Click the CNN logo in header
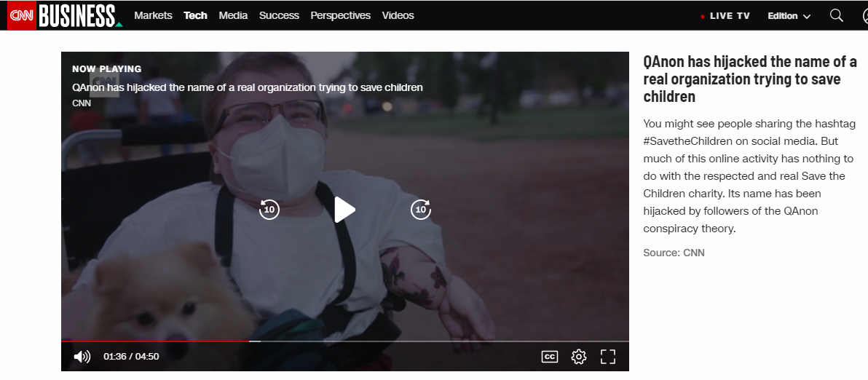 (22, 15)
